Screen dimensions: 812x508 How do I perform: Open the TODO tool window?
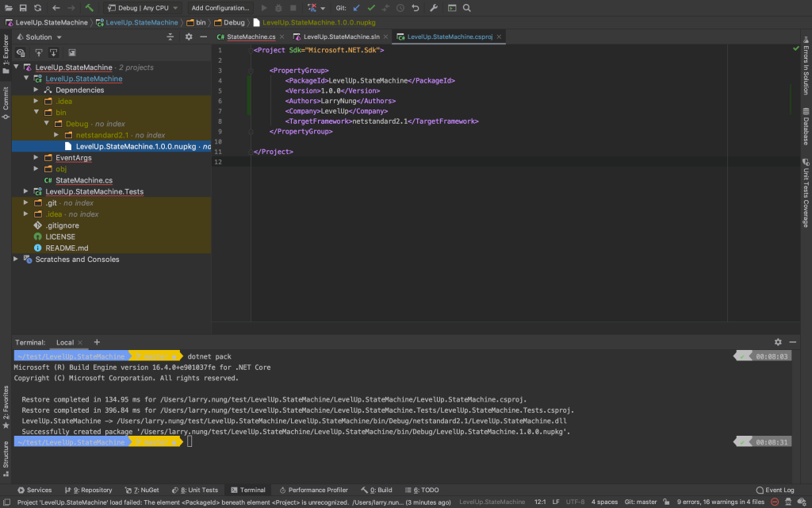422,490
